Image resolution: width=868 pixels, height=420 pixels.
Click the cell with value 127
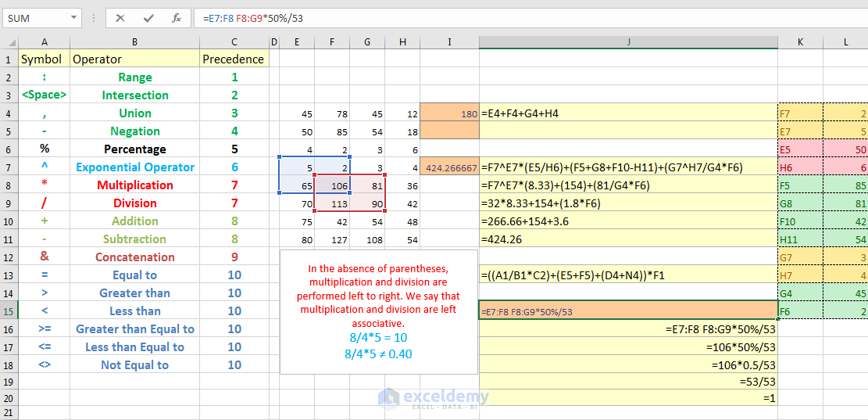332,239
